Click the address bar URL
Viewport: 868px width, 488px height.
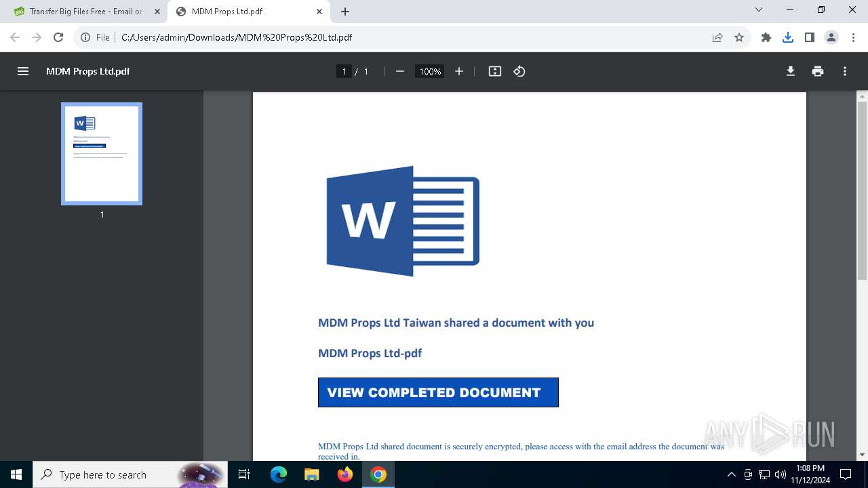point(237,37)
